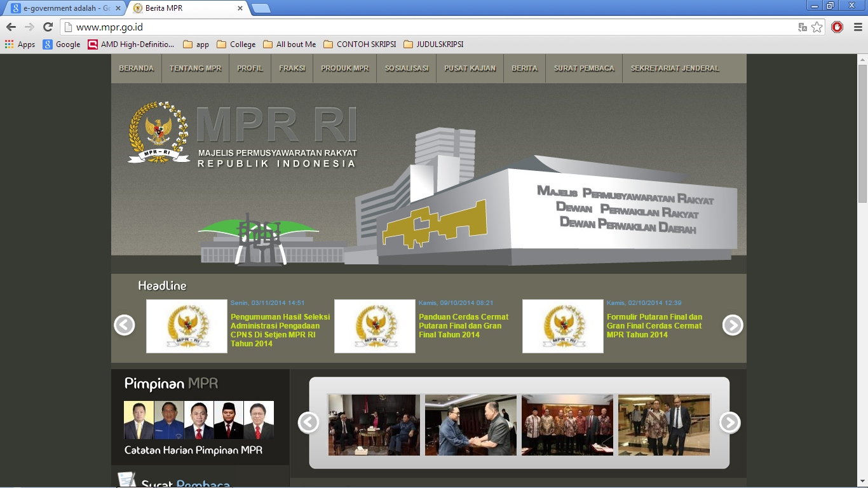Click the Headline section title

[x=162, y=286]
